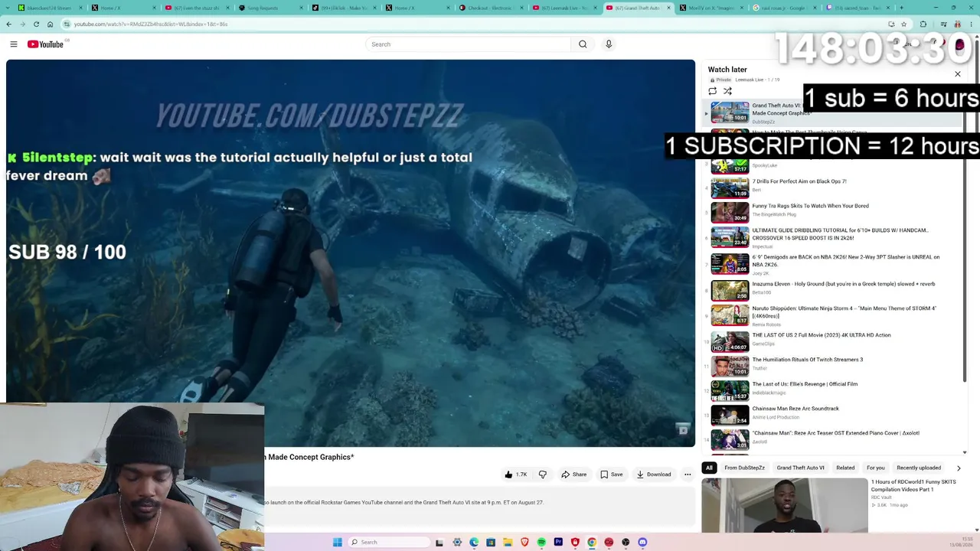
Task: Select the From DubStepZz chip
Action: [744, 468]
